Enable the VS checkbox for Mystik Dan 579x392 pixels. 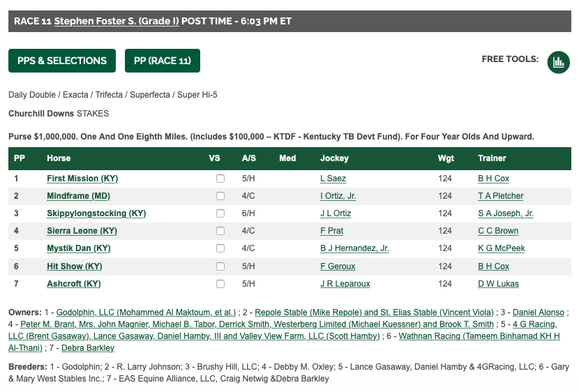click(220, 248)
